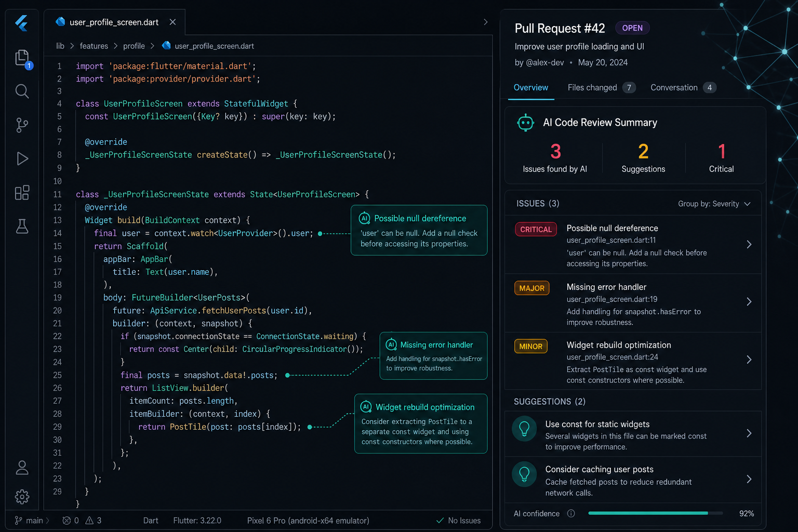Click line number 19 in the gutter
Viewport: 798px width, 532px height.
pos(57,298)
